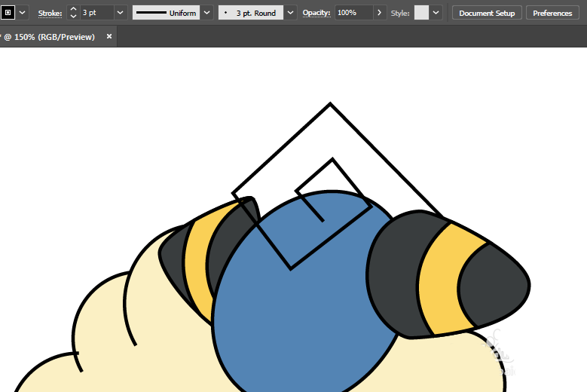Click the graphic Style swatch
Viewport: 587px width, 392px height.
click(421, 13)
